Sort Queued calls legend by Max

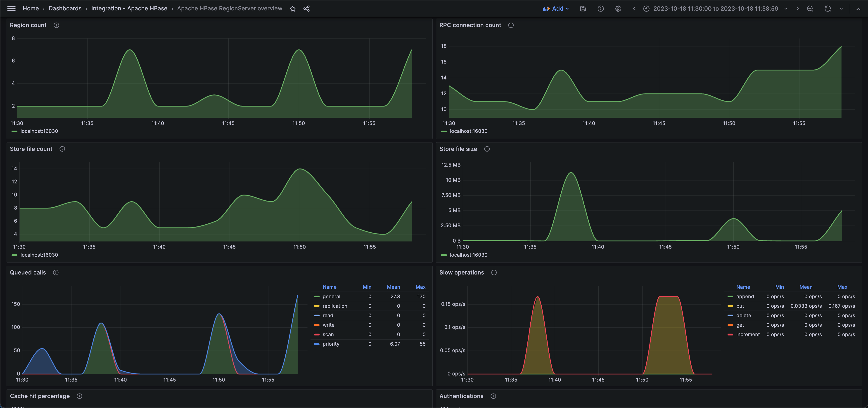[420, 287]
